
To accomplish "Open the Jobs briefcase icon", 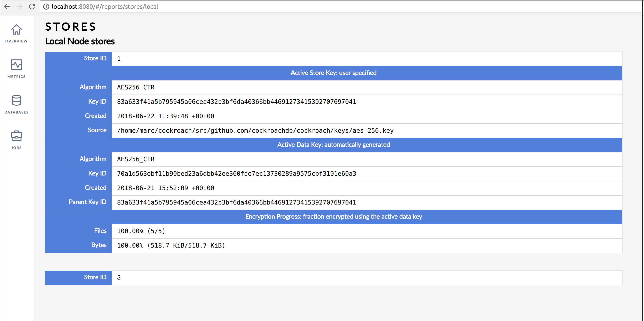I will [x=17, y=136].
